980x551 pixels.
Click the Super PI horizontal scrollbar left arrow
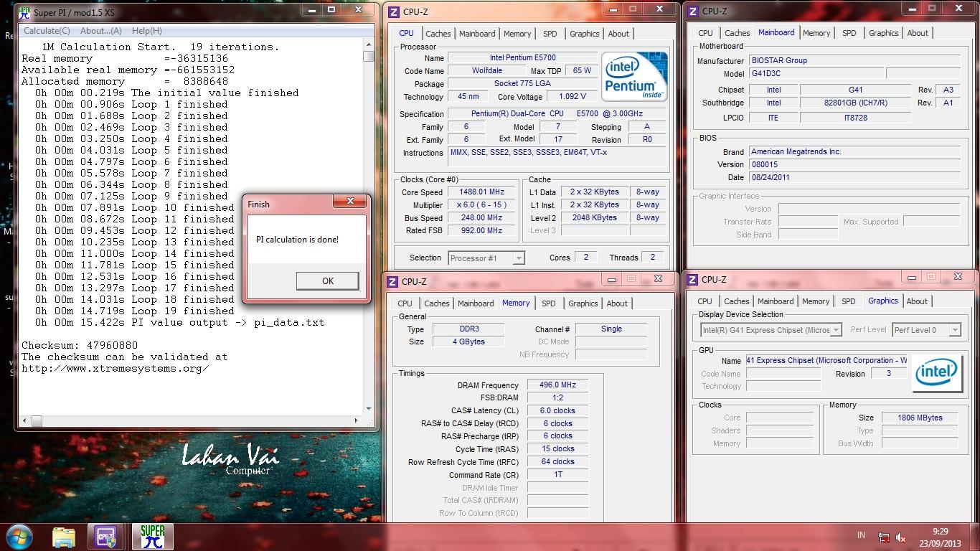(x=26, y=420)
